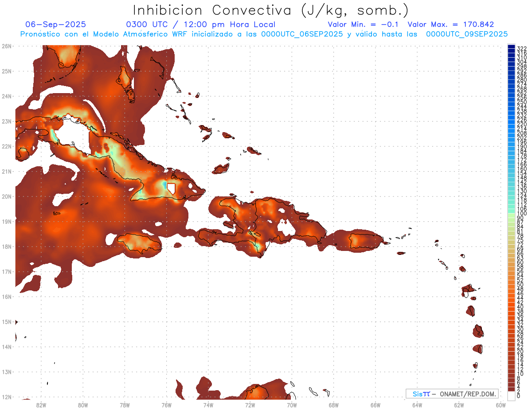
Task: Click the 60W longitude axis label
Action: [501, 405]
